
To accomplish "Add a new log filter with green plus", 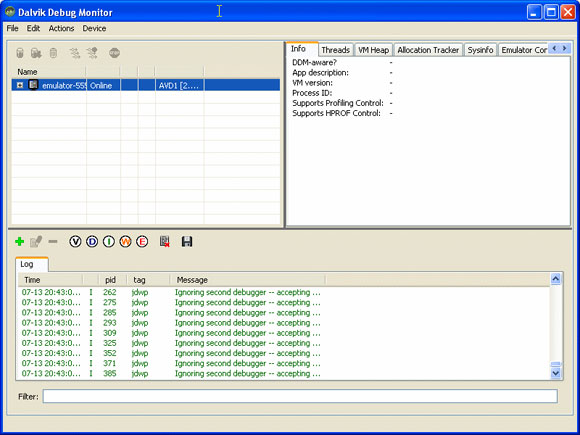I will pos(20,242).
